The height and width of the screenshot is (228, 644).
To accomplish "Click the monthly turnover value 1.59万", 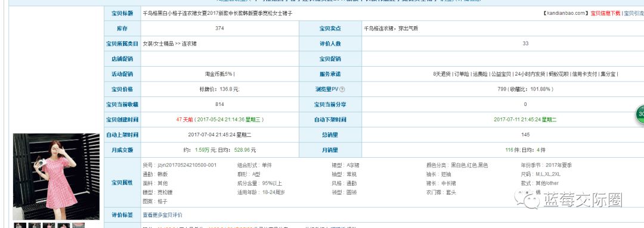I will 202,150.
